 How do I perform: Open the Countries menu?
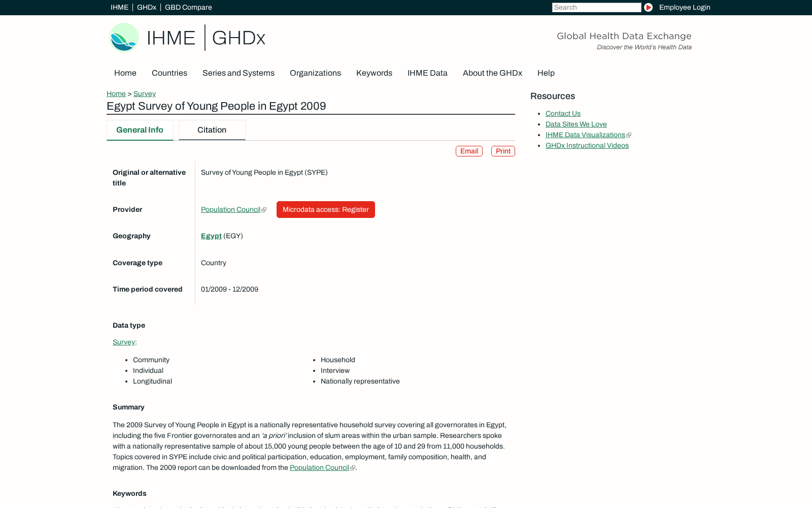pos(170,73)
